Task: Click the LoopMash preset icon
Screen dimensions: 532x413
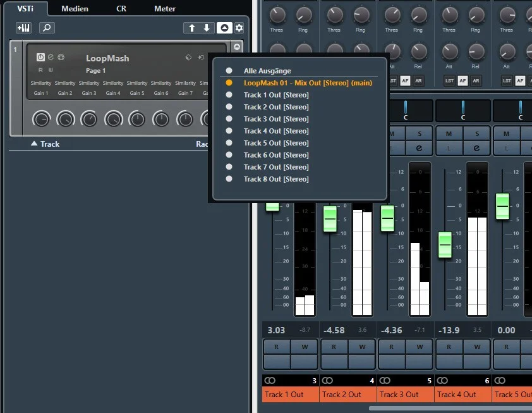Action: [x=188, y=58]
